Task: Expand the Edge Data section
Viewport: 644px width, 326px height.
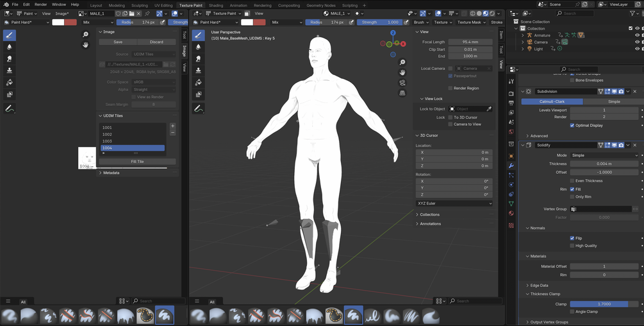Action: pyautogui.click(x=539, y=285)
